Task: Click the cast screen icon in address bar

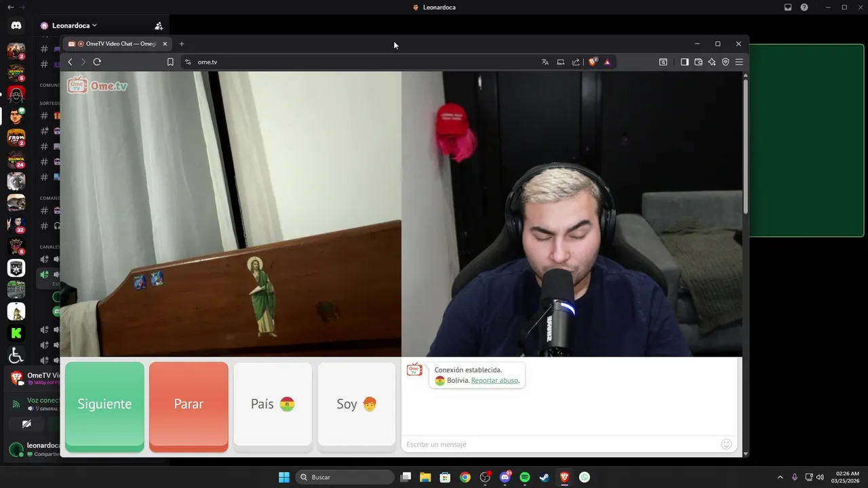Action: pos(561,62)
